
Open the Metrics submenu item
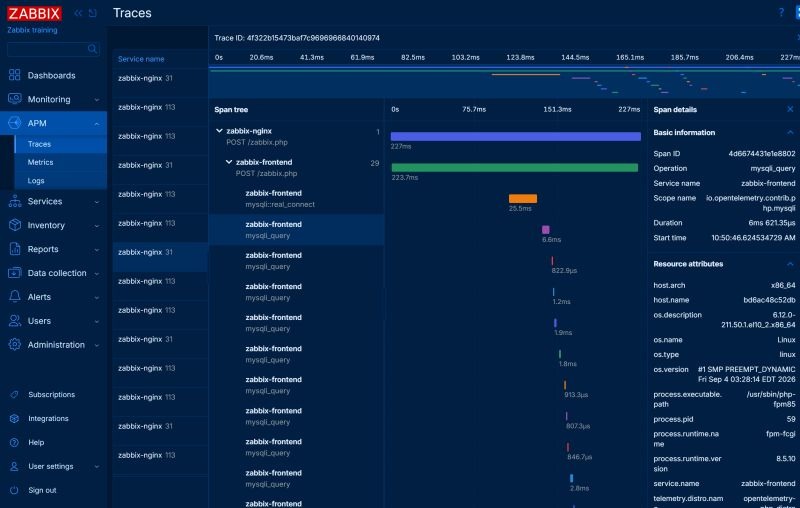(x=60, y=162)
